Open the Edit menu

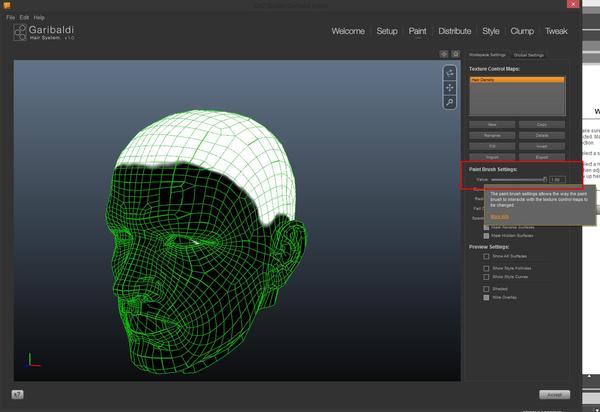[24, 17]
